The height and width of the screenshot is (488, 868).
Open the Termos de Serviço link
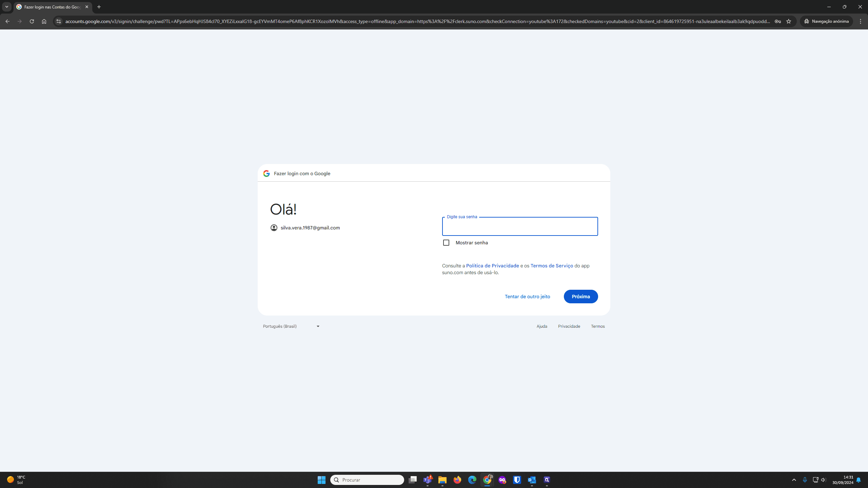(552, 266)
